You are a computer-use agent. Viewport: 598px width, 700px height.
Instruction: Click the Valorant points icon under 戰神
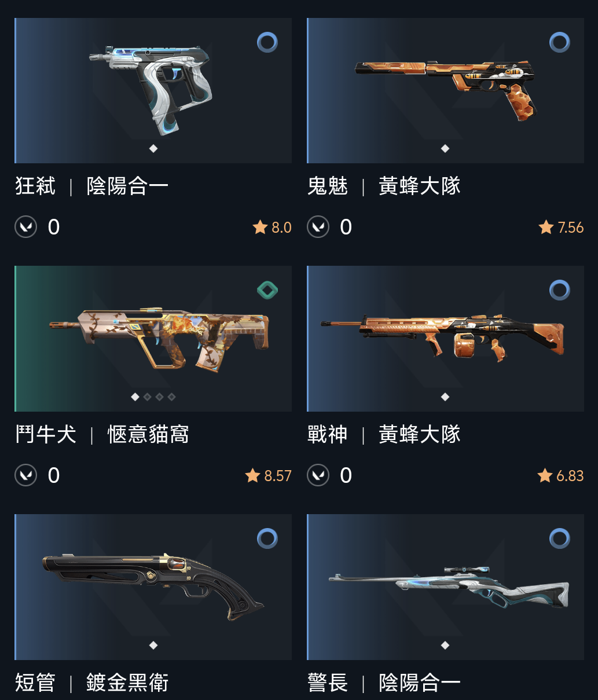point(318,475)
